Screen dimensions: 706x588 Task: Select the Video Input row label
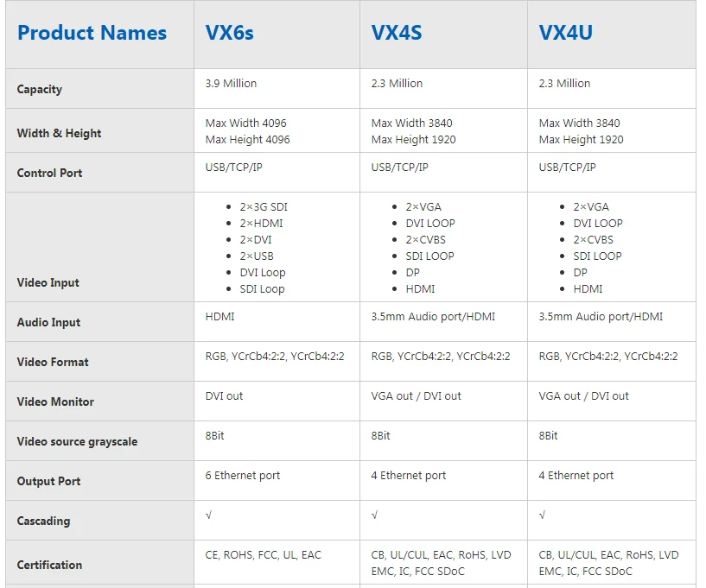(x=48, y=282)
